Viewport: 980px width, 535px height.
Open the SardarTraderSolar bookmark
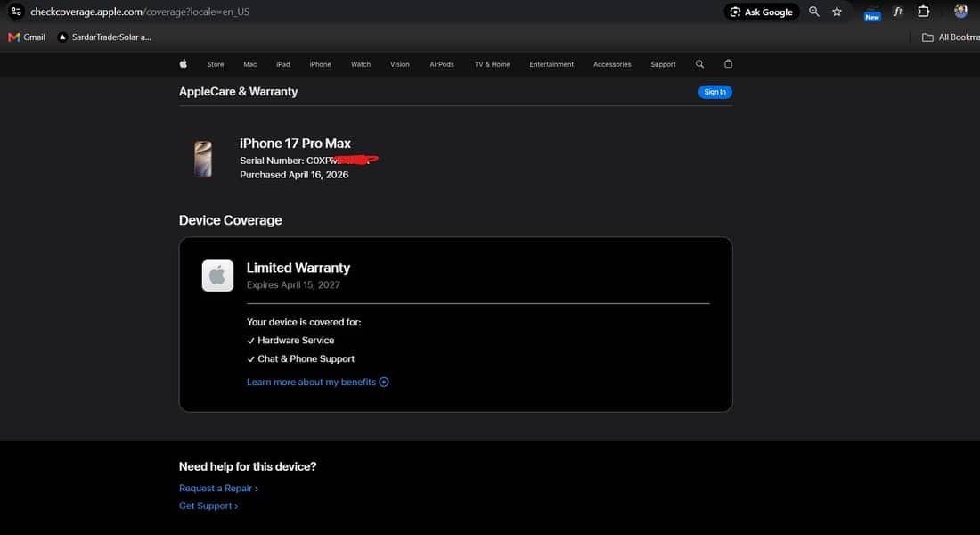click(x=104, y=37)
